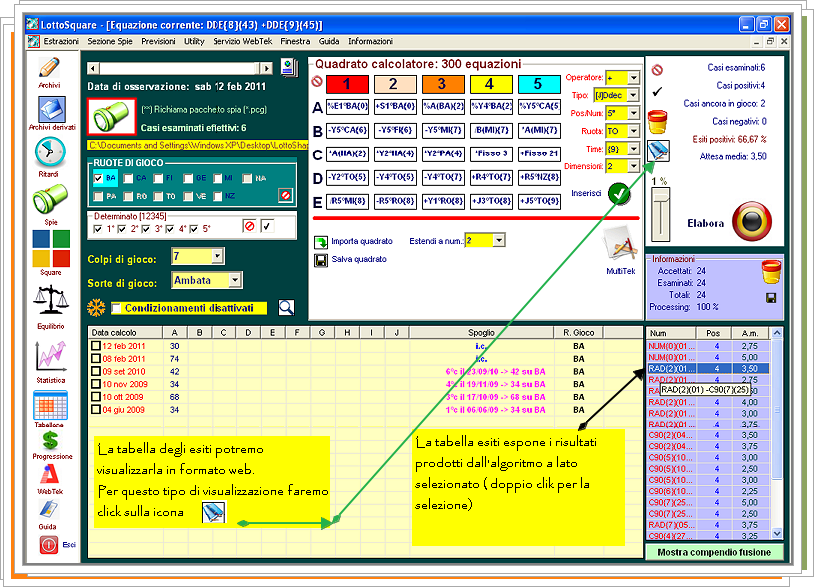Open the Tipo dropdown
Viewport: 814px width, 587px height.
click(633, 95)
